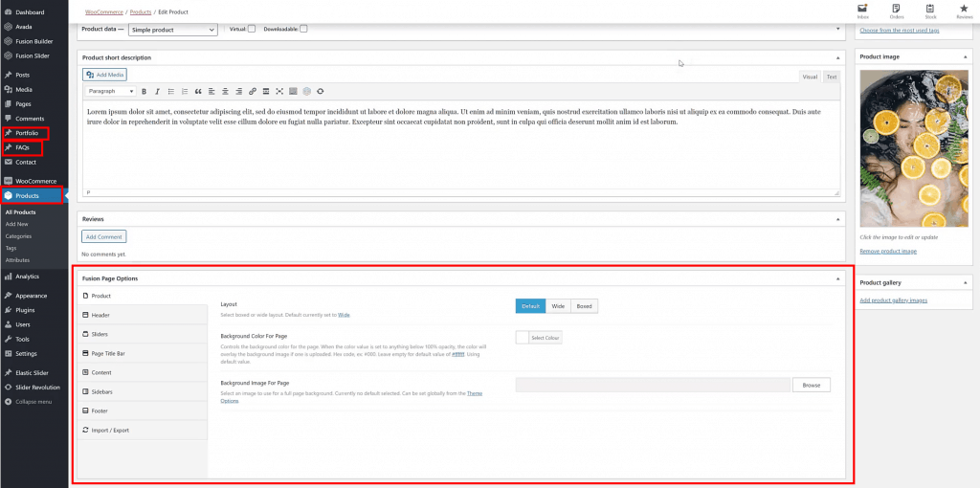Tick the Downloadable checkbox

pyautogui.click(x=303, y=29)
